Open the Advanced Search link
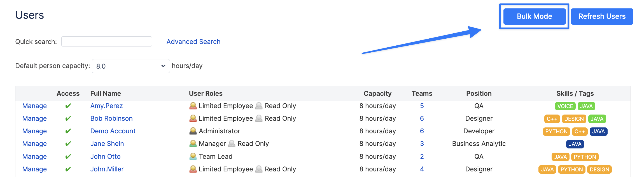Viewport: 644px width, 177px height. (193, 42)
